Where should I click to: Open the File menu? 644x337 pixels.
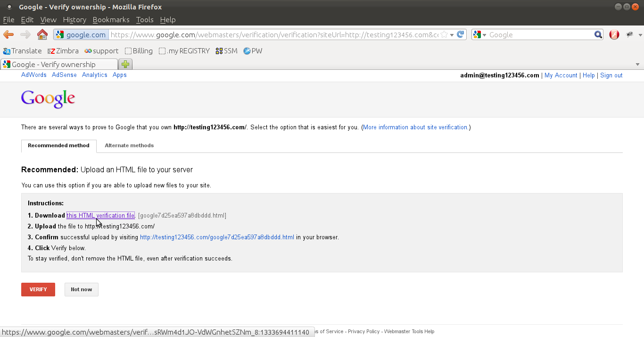click(x=9, y=20)
